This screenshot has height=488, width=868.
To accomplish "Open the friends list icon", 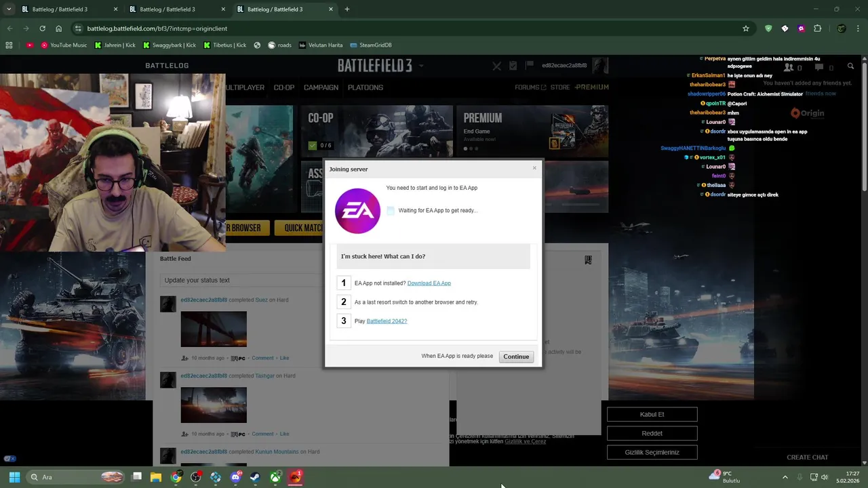I will 789,67.
